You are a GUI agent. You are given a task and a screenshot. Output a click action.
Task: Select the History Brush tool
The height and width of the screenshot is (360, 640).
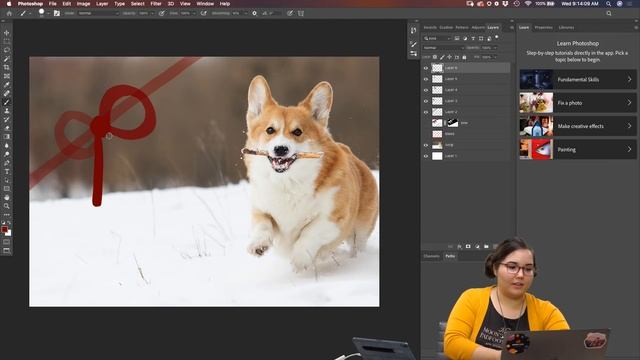click(x=7, y=119)
